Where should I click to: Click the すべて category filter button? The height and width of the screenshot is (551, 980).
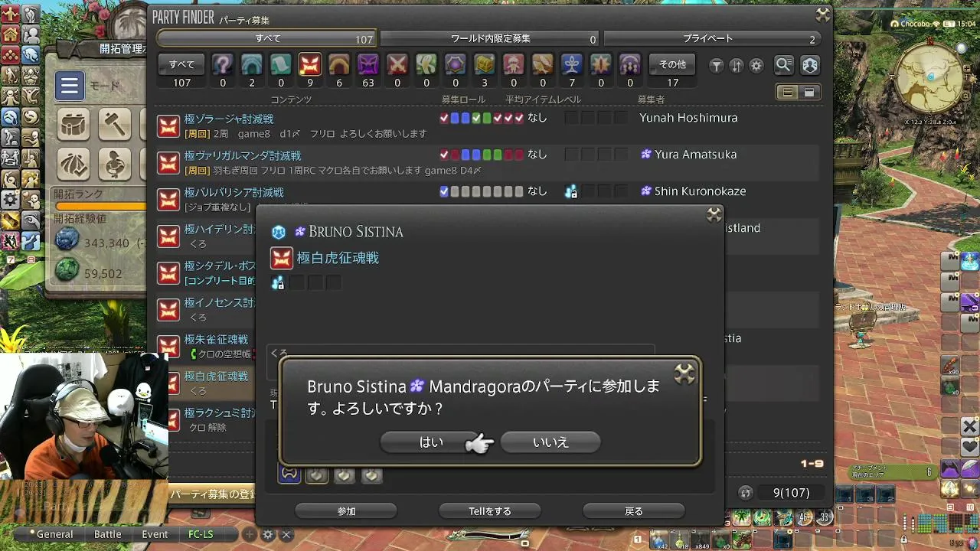(181, 64)
